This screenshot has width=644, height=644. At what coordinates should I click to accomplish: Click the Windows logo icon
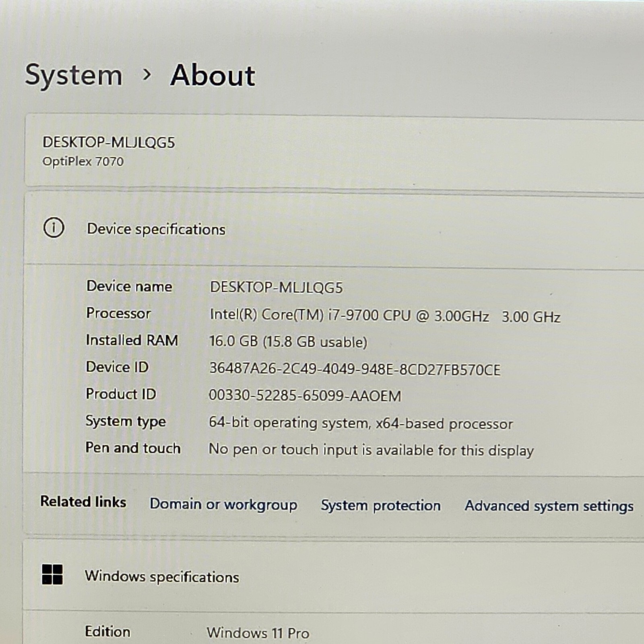click(52, 574)
